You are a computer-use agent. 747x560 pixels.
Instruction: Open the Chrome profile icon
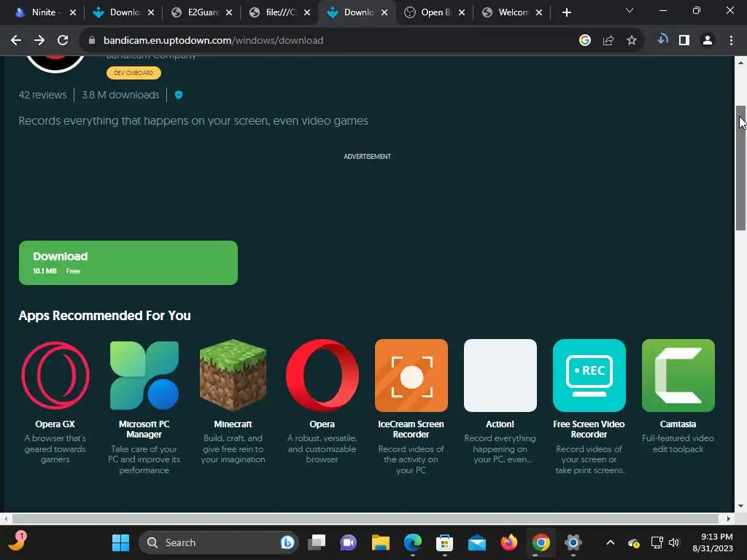708,41
